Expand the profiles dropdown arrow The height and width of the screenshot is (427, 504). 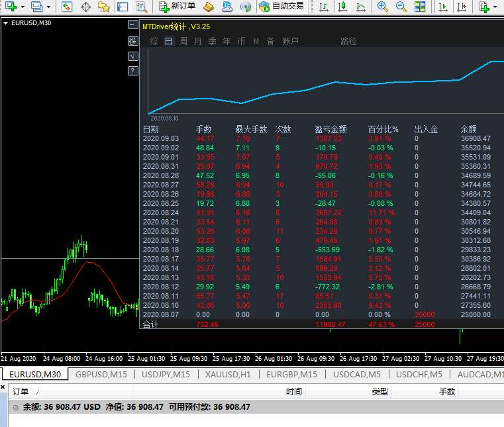point(48,7)
